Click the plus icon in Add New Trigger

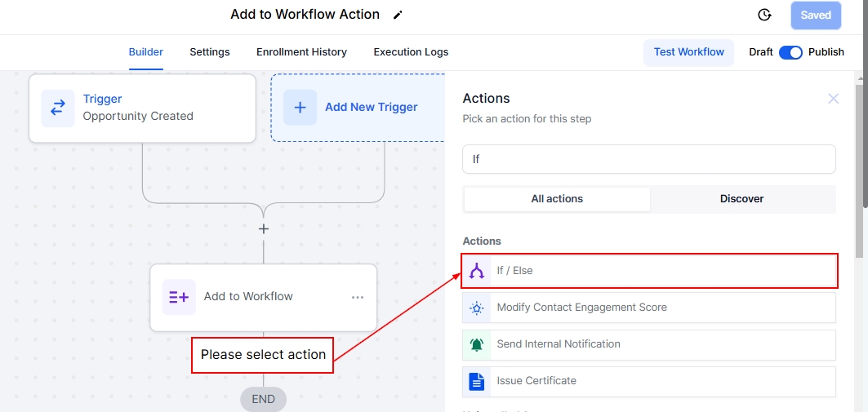[x=300, y=108]
